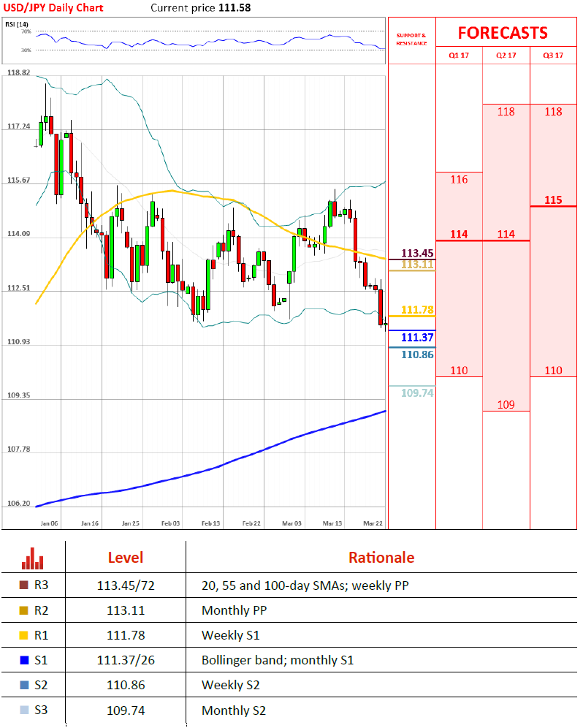The image size is (583, 728).
Task: Select the Q1 17 forecast column header
Action: pyautogui.click(x=459, y=56)
